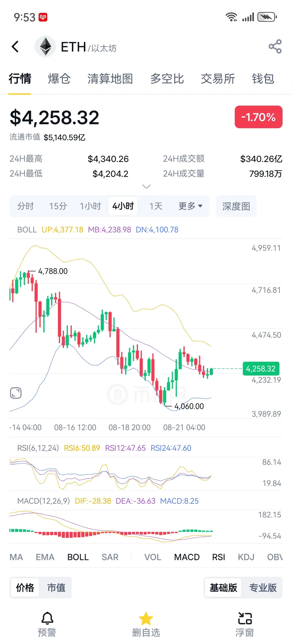Tap the 4,258.32 current price marker
Screen dimensions: 292x644
261,369
